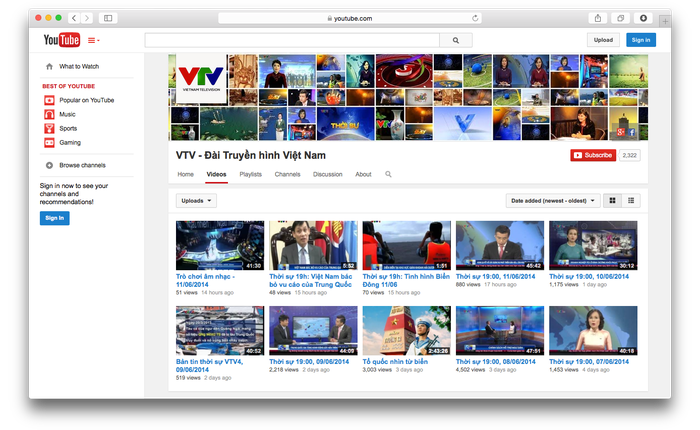Open the Channels tab

tap(288, 174)
